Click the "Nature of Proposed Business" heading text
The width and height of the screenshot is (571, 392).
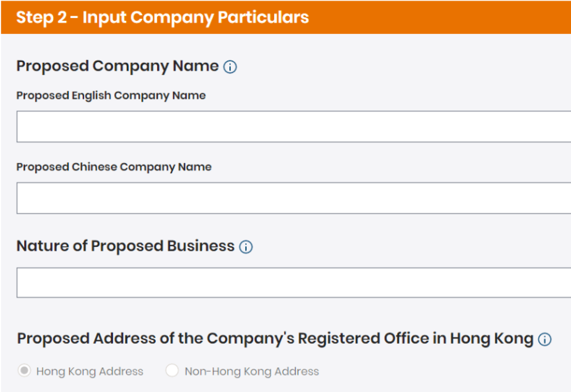[125, 246]
